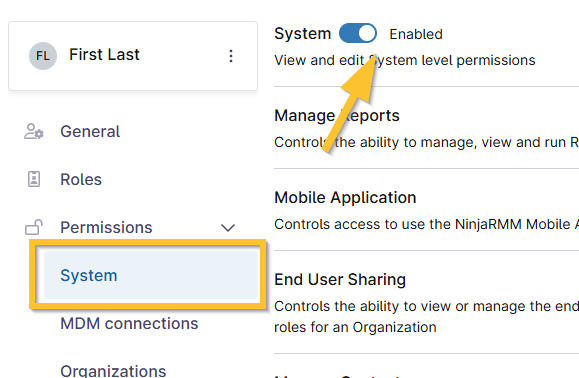This screenshot has height=378, width=579.
Task: Open Organizations permissions
Action: click(113, 371)
